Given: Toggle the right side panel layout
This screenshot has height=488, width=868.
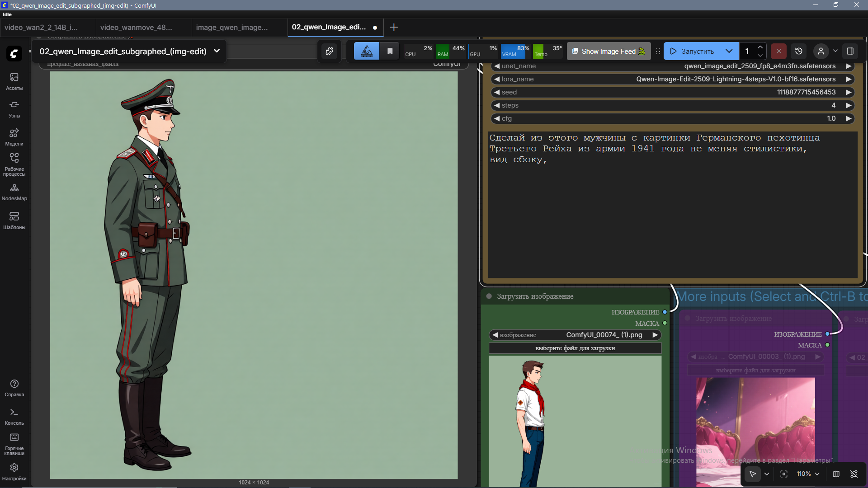Looking at the screenshot, I should click(x=850, y=51).
